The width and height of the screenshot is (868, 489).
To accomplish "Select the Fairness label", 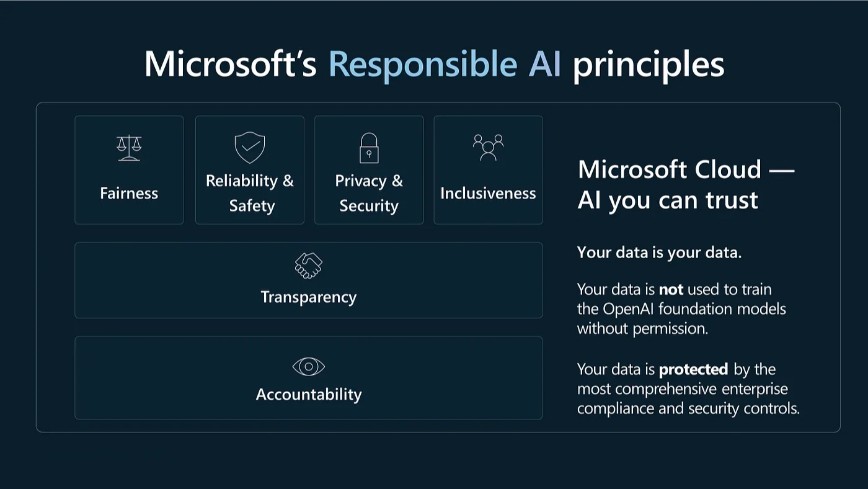I will pyautogui.click(x=129, y=193).
